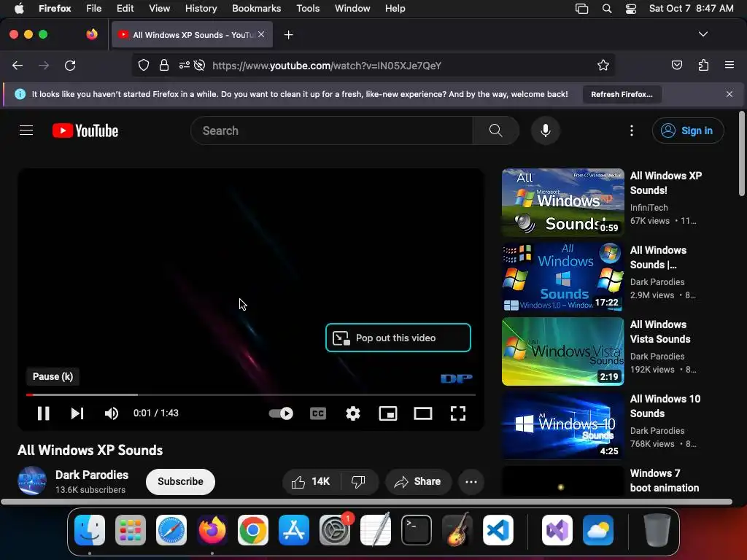Go to the YouTube home logo
The image size is (747, 560).
pos(85,131)
